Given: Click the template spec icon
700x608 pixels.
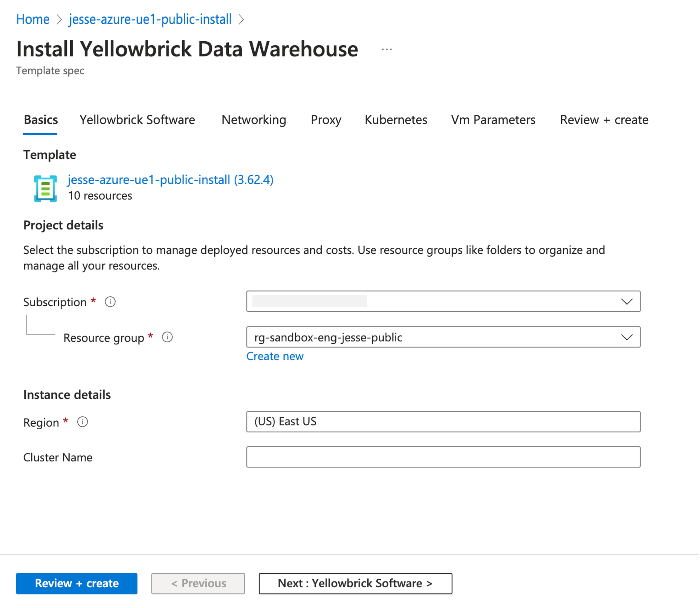Looking at the screenshot, I should 45,189.
